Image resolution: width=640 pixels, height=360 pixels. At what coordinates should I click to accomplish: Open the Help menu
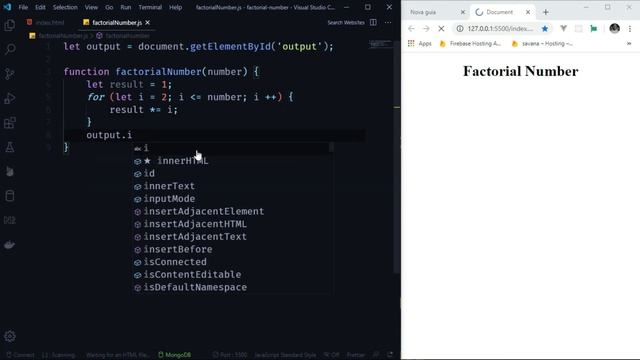(176, 7)
